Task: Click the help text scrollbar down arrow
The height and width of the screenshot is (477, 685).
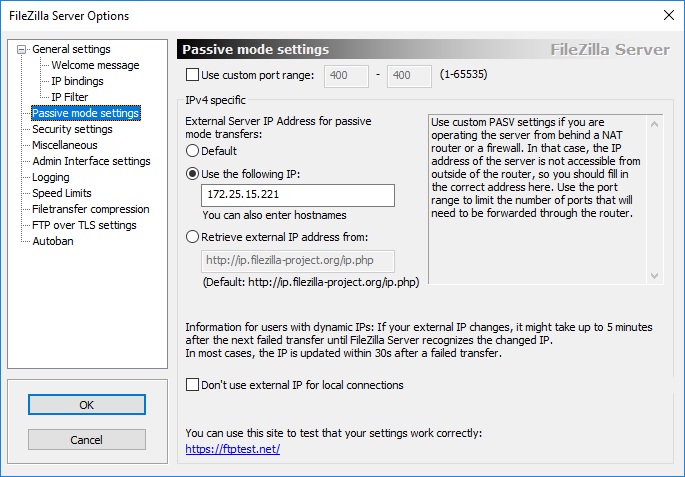Action: 654,276
